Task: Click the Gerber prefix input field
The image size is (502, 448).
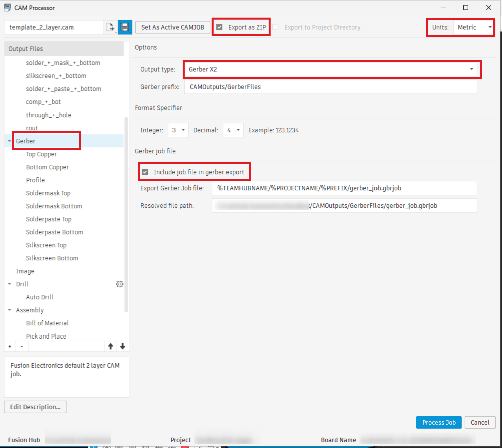Action: [330, 87]
